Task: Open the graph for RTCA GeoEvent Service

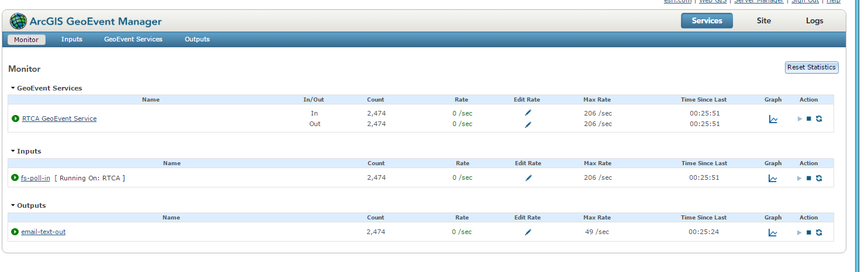Action: [773, 119]
